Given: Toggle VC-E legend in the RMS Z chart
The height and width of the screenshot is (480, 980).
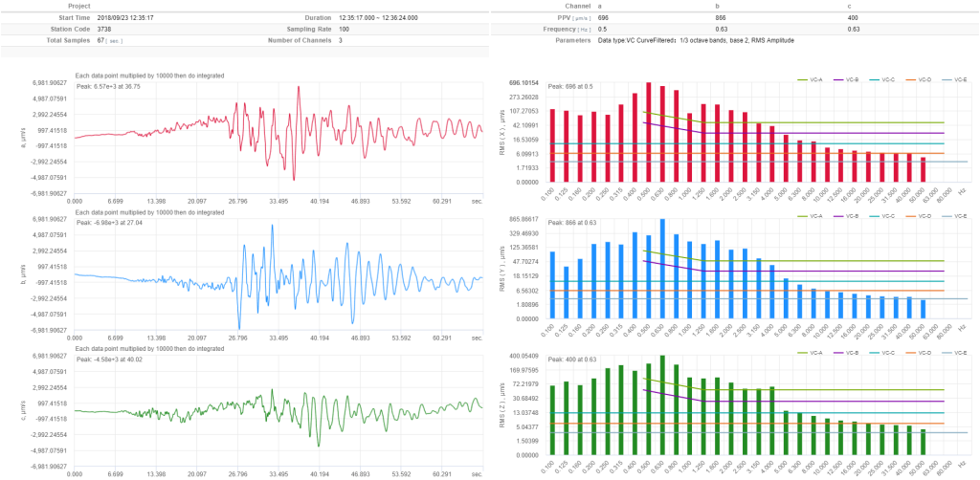Looking at the screenshot, I should (x=956, y=353).
